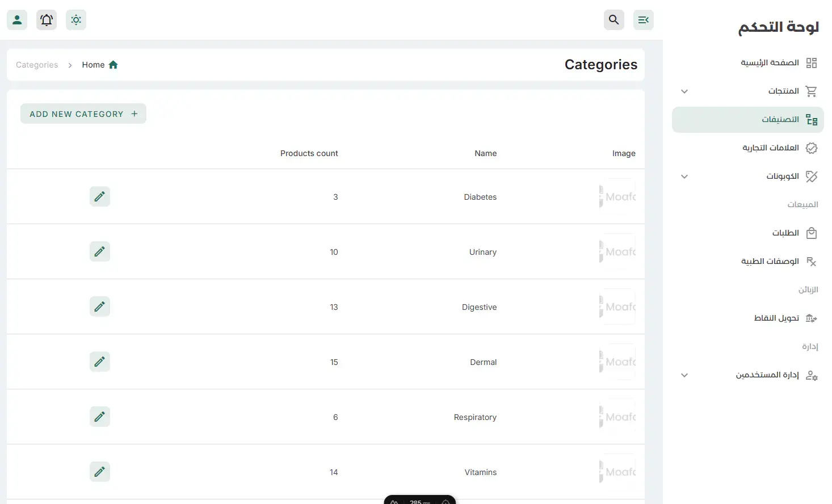Screen dimensions: 832x504
Task: Toggle the light/dark theme icon
Action: pos(76,20)
